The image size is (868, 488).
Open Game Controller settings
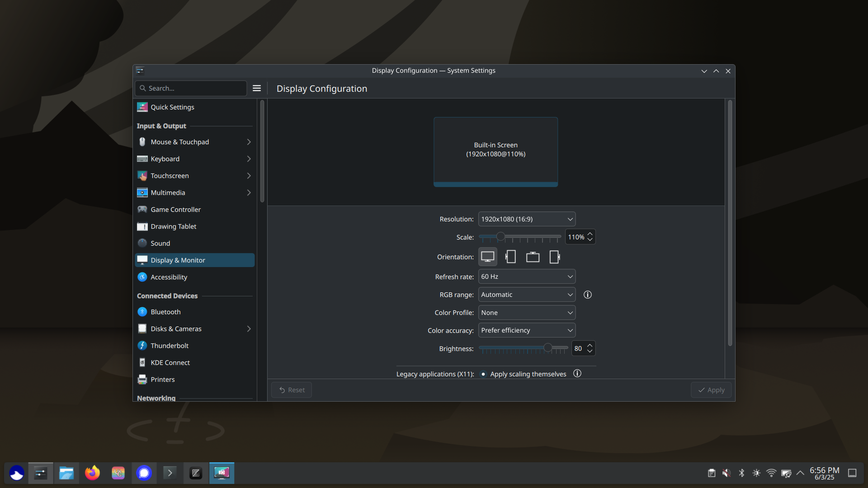(194, 210)
